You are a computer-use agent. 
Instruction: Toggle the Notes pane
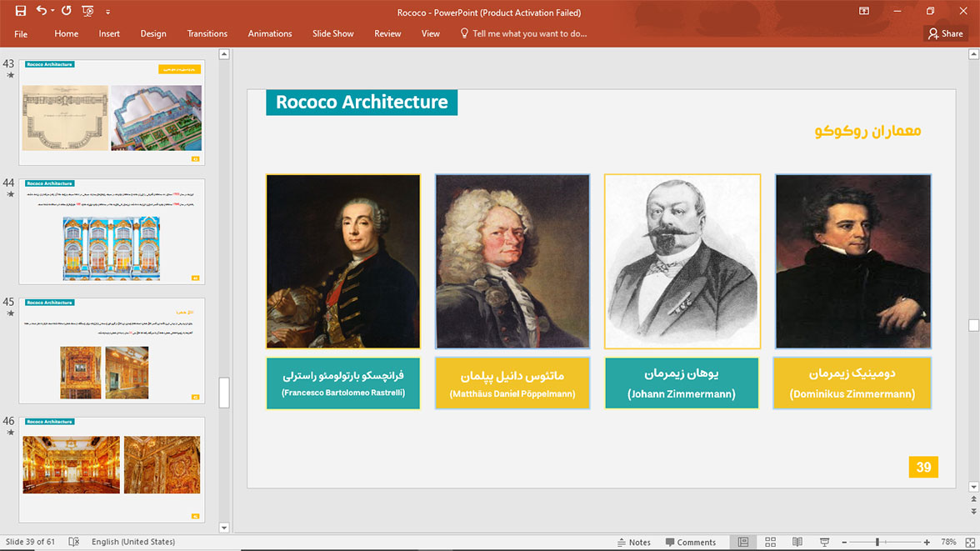pos(633,542)
